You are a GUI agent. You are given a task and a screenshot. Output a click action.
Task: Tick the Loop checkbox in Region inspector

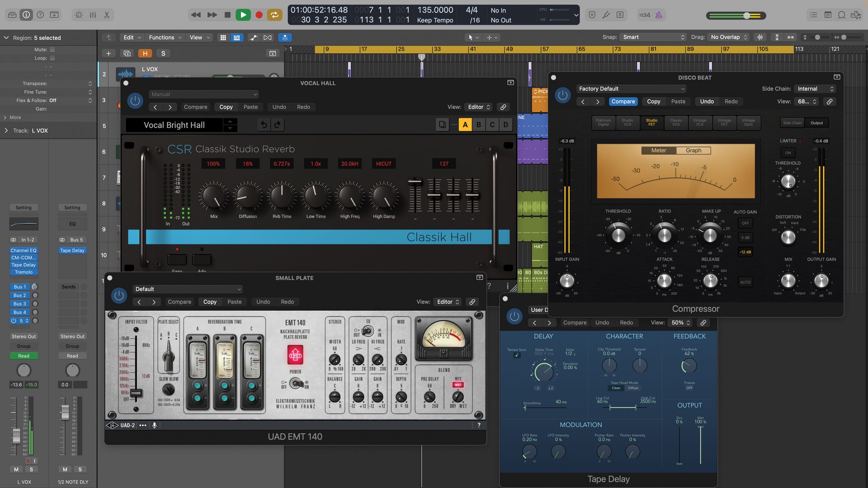52,58
